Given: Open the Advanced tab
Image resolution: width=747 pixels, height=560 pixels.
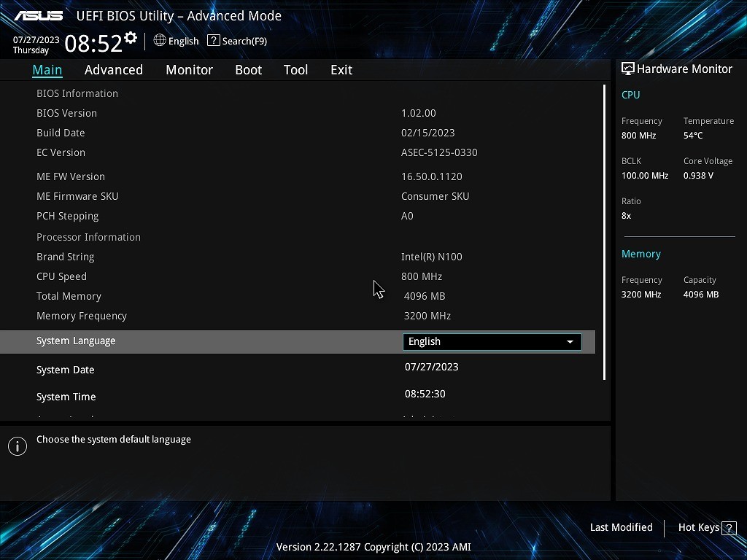Looking at the screenshot, I should (113, 69).
